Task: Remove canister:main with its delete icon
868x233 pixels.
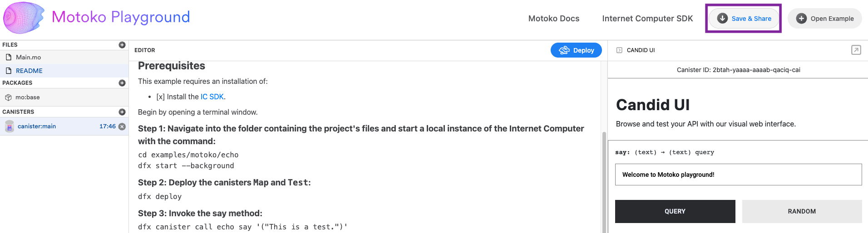Action: 122,126
